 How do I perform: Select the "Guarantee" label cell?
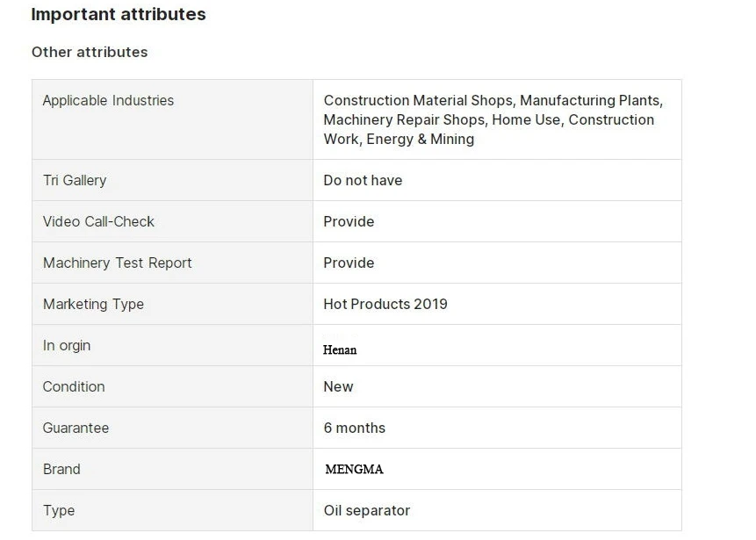(172, 428)
